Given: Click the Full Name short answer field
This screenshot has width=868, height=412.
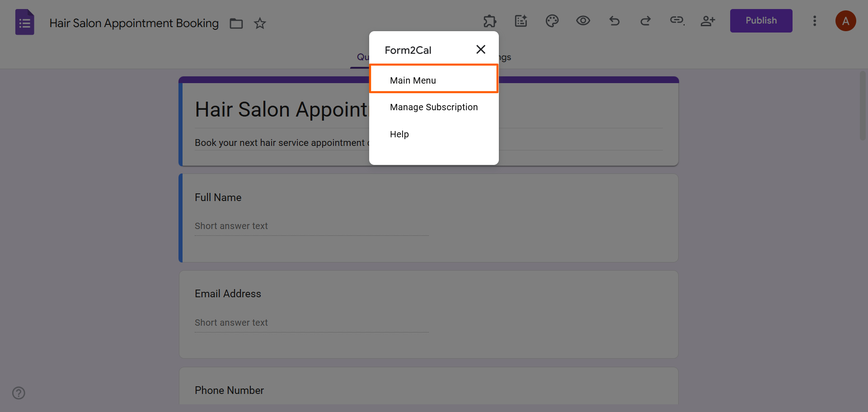Looking at the screenshot, I should (x=311, y=226).
